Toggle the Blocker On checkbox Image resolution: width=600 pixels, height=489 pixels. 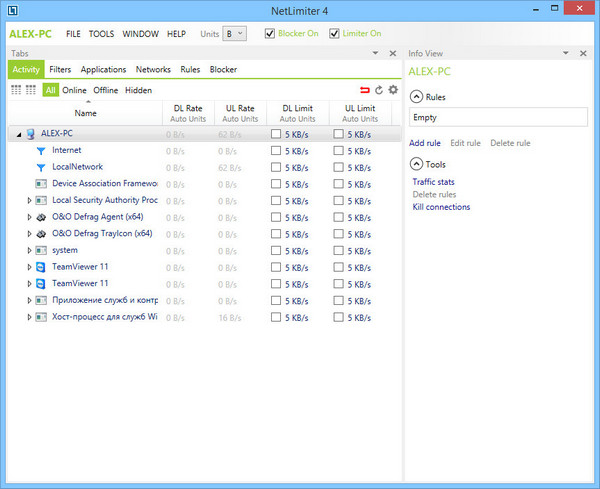pyautogui.click(x=270, y=33)
